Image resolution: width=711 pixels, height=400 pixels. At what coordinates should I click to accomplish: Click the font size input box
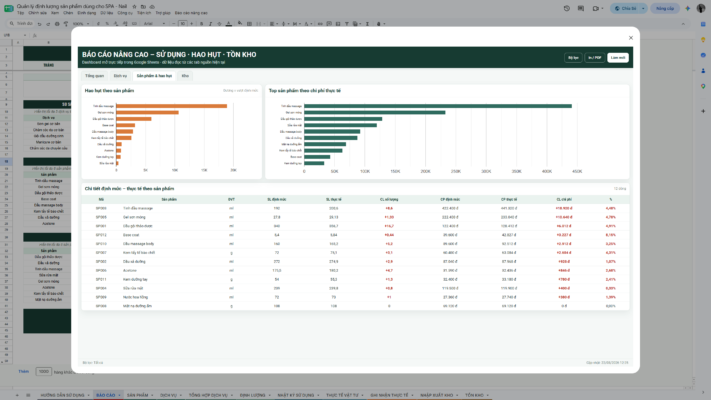coord(183,24)
